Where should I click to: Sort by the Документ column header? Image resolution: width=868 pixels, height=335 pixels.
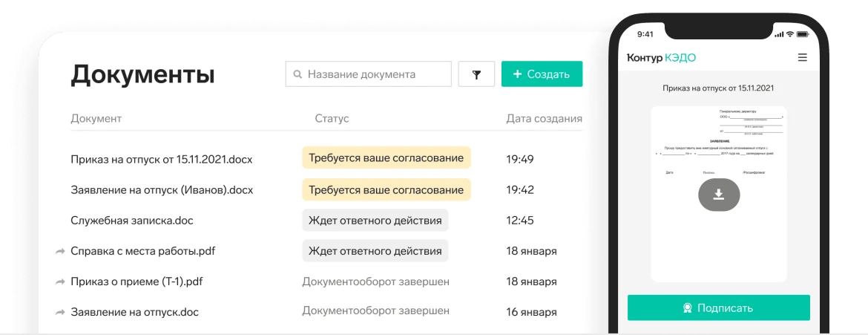96,119
